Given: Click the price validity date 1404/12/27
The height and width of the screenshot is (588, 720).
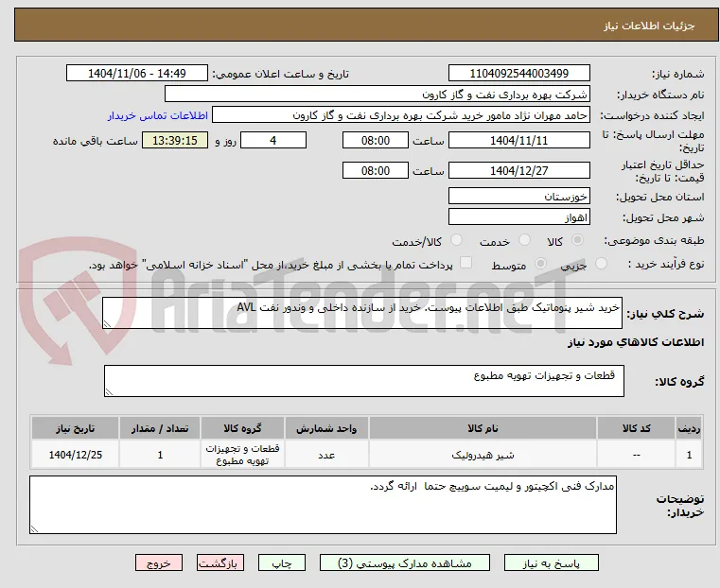Looking at the screenshot, I should click(519, 170).
